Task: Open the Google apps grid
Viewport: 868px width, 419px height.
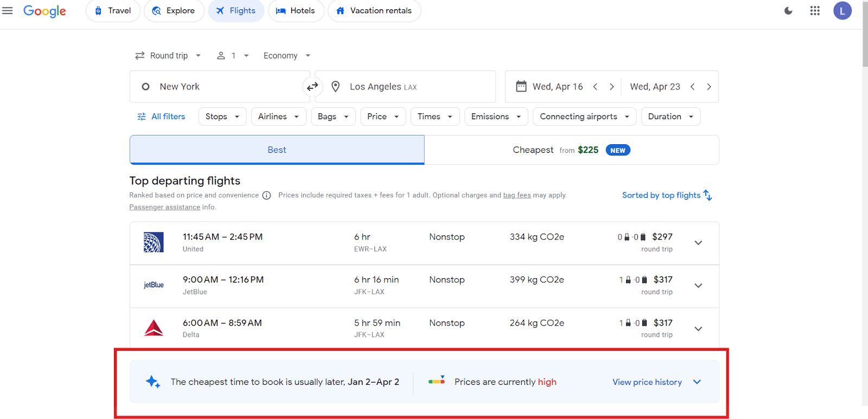Action: point(815,11)
